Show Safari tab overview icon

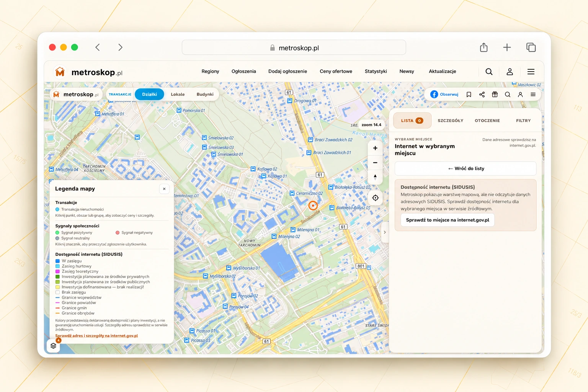[x=531, y=47]
